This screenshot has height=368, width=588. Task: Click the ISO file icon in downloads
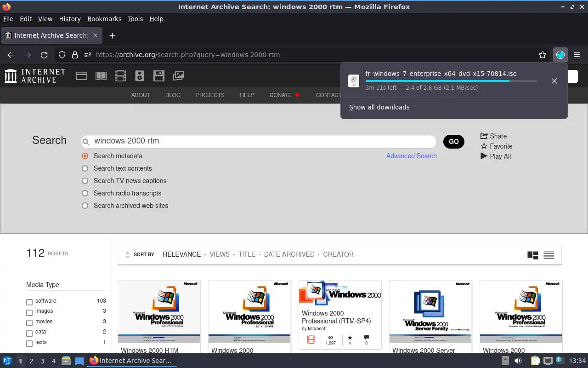(354, 81)
